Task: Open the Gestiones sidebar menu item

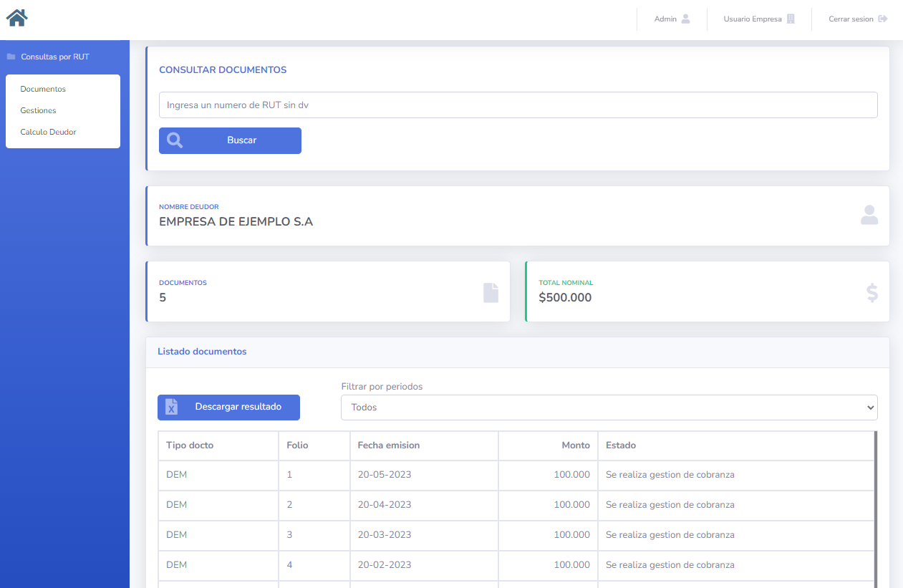Action: (38, 110)
